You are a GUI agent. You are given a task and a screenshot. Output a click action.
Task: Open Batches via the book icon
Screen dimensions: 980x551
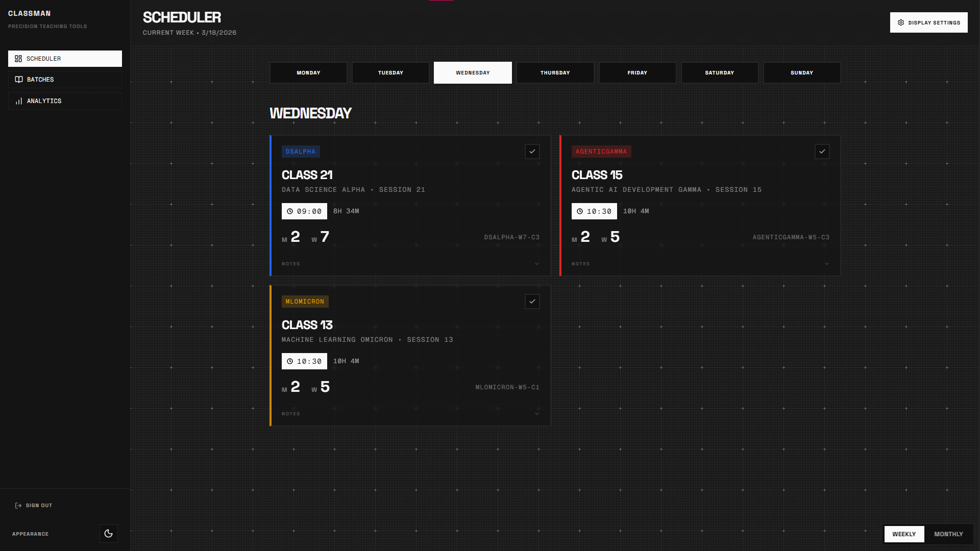pyautogui.click(x=19, y=79)
